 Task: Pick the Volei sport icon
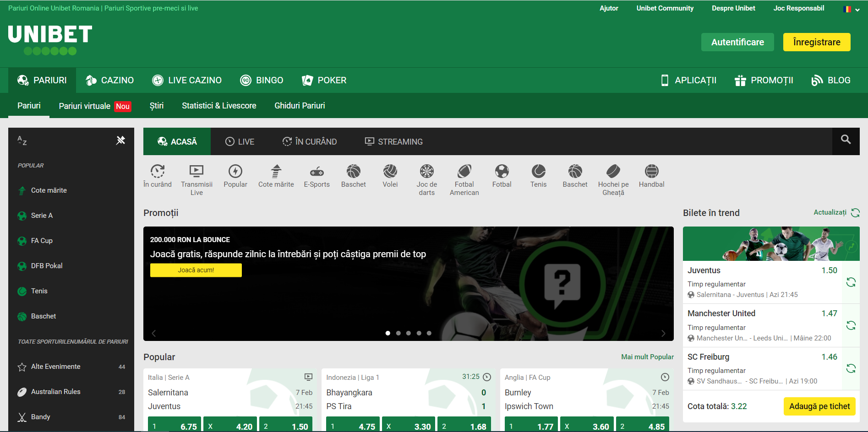point(390,171)
